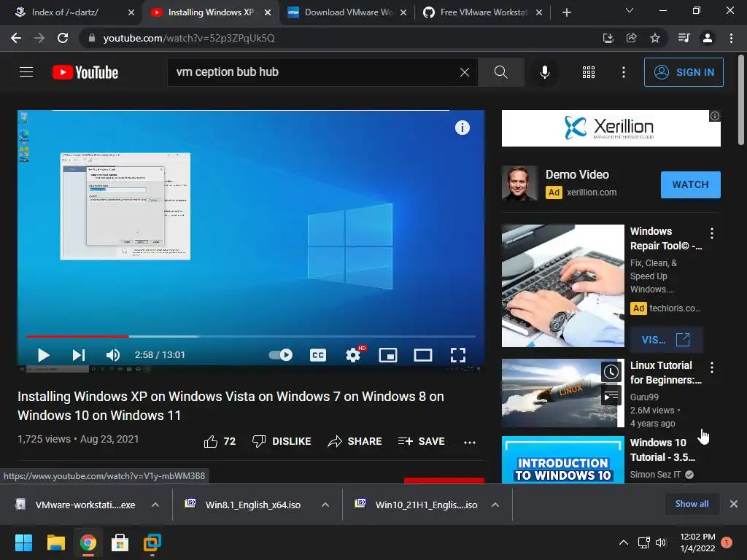
Task: Open the Windows Repair Tool thumbnail
Action: pos(562,286)
